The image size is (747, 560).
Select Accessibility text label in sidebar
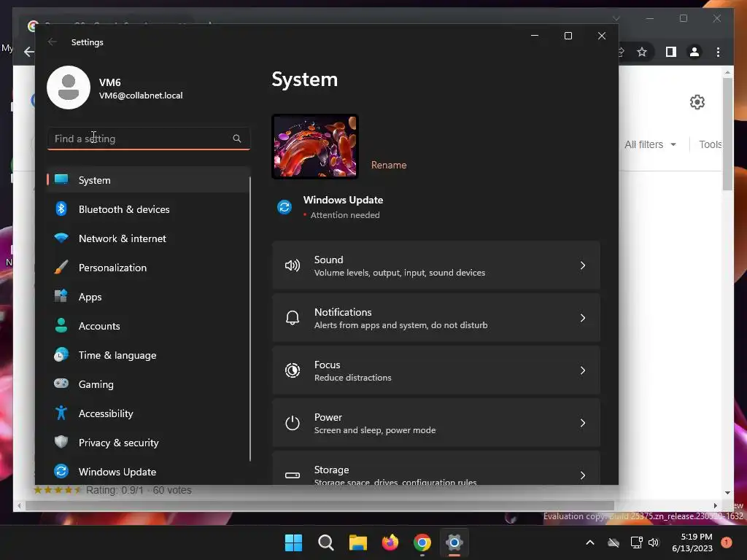click(106, 413)
